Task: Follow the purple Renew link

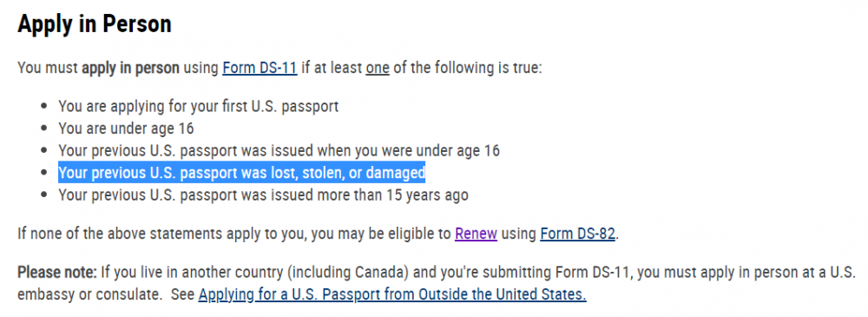Action: pyautogui.click(x=476, y=234)
